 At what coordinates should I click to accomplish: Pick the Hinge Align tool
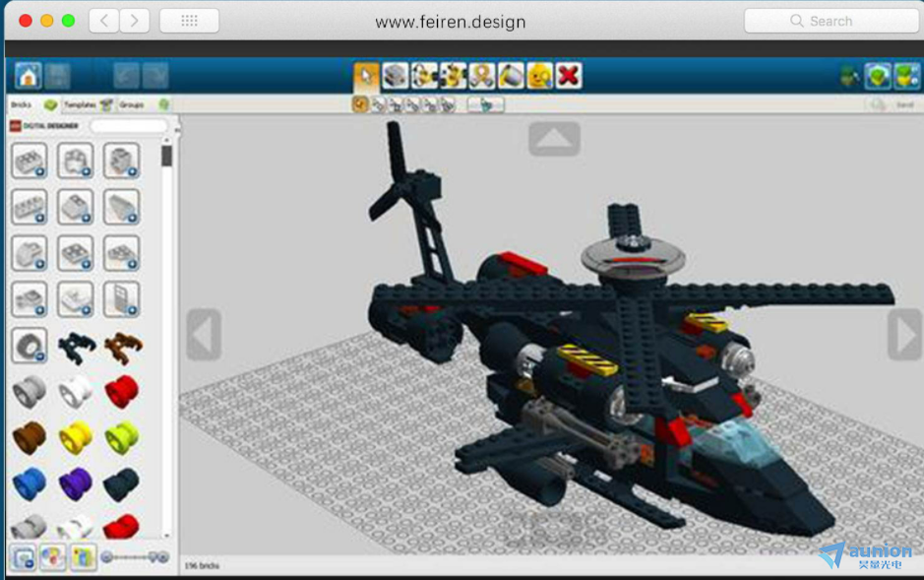(453, 76)
